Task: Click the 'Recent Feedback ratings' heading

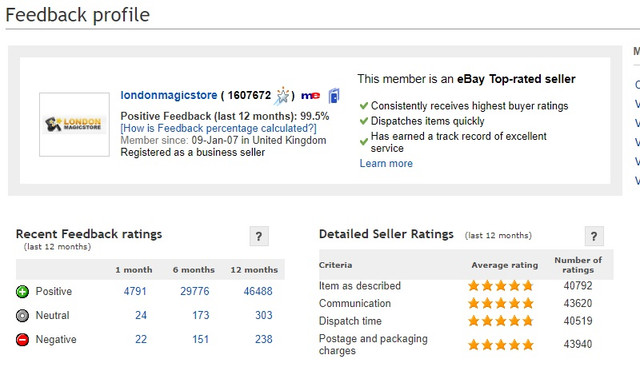Action: [89, 234]
